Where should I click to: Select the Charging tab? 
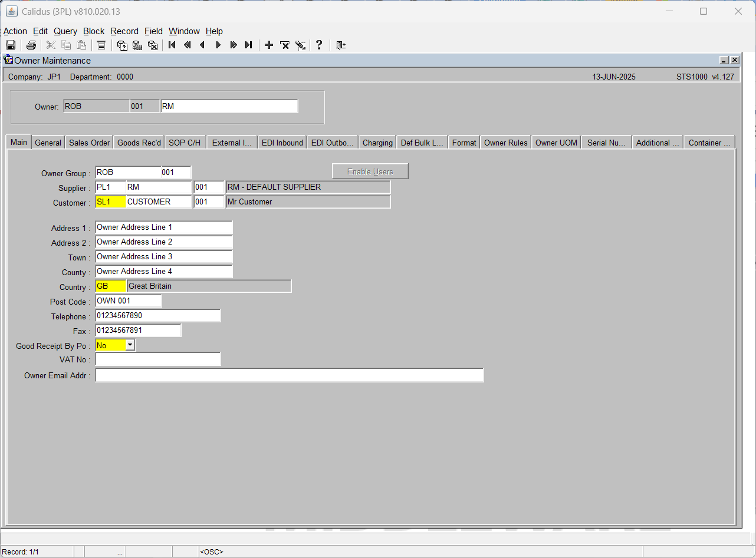point(377,143)
